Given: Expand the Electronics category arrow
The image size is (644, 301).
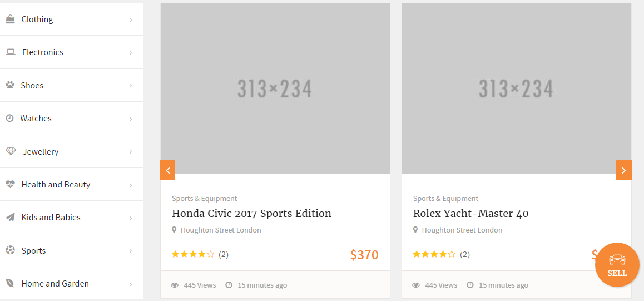Looking at the screenshot, I should point(131,53).
